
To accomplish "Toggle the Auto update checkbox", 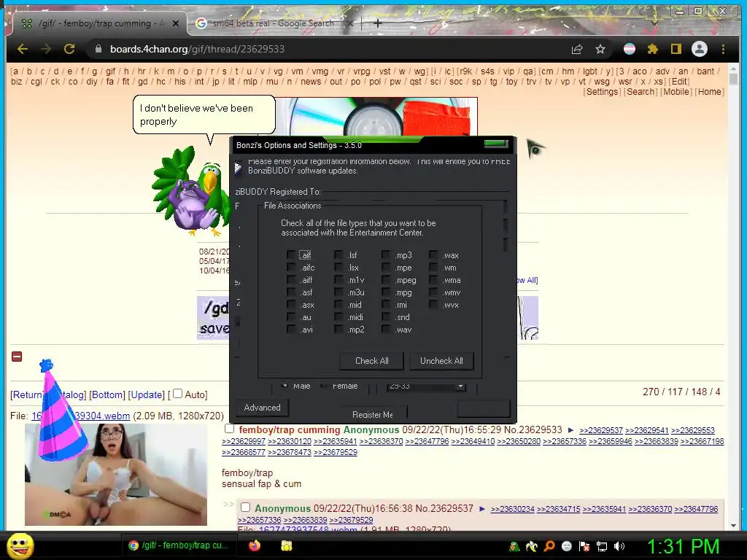I will [x=178, y=394].
